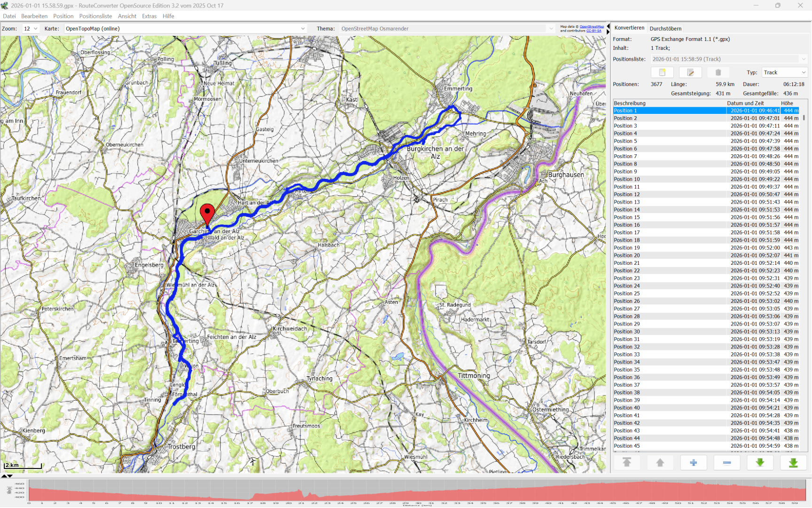Open the Zoom level dropdown

31,29
